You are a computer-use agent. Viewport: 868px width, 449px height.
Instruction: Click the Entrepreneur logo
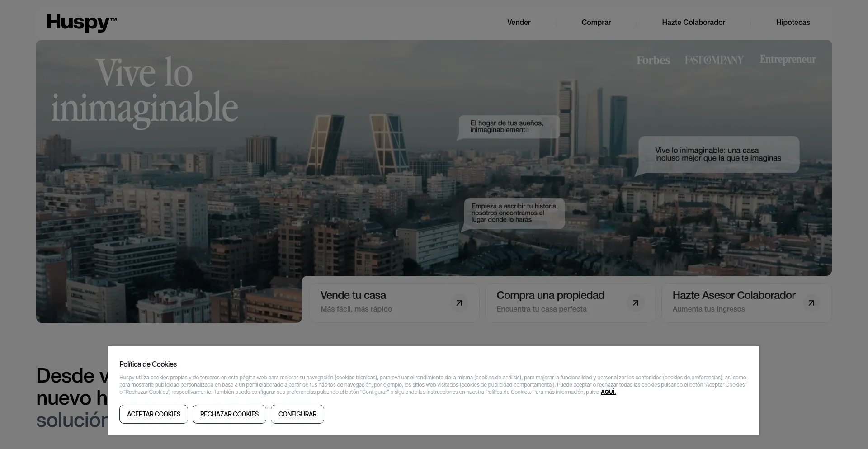pos(788,60)
